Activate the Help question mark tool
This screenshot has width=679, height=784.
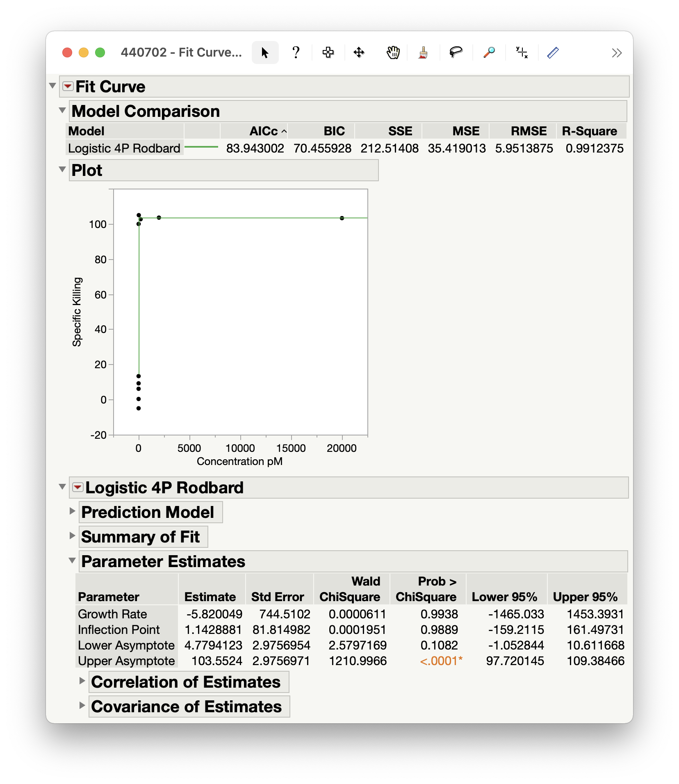click(296, 52)
